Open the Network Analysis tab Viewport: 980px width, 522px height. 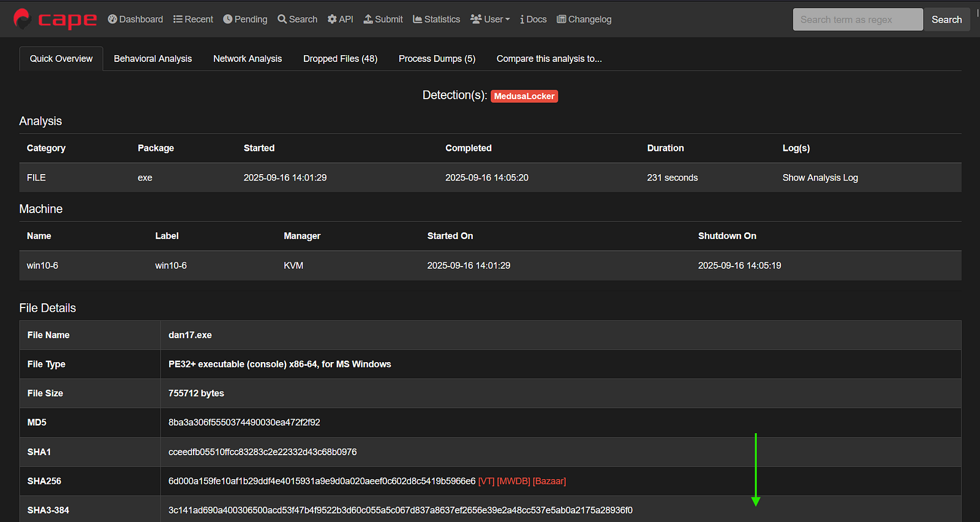(x=247, y=59)
